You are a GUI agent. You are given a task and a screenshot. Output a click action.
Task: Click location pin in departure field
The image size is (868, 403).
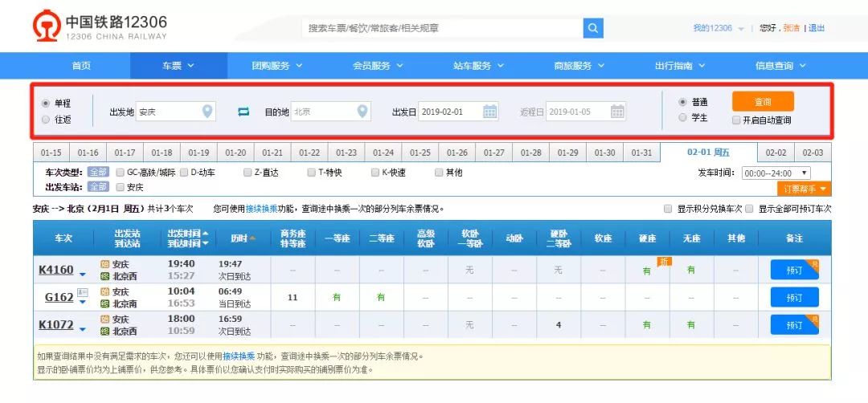(207, 112)
